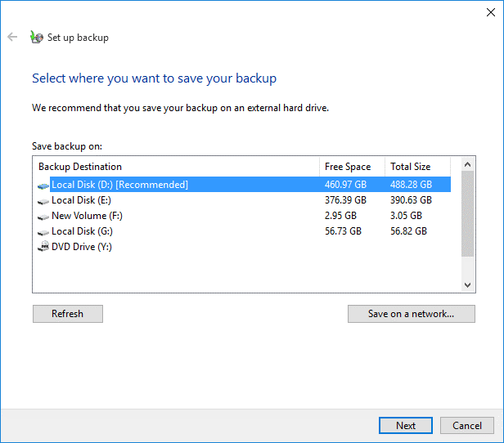Sort by Backup Destination column header

tap(176, 167)
